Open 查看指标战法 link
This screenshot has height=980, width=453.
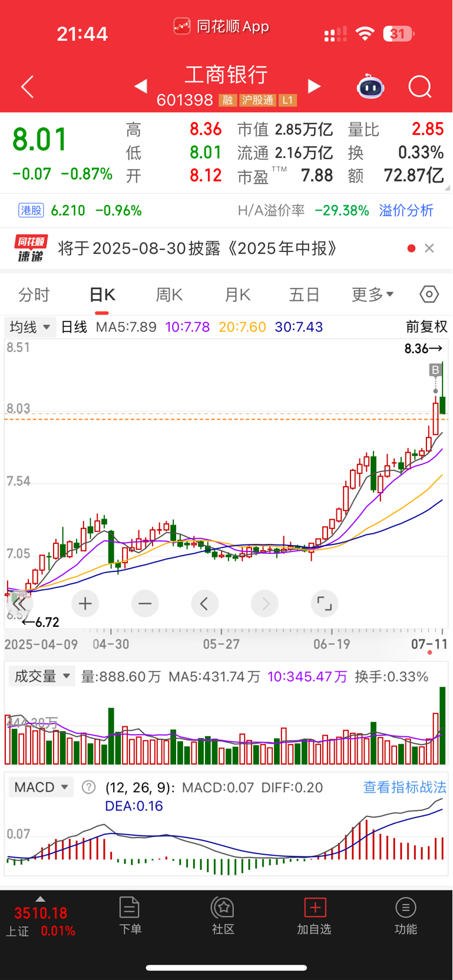click(405, 787)
